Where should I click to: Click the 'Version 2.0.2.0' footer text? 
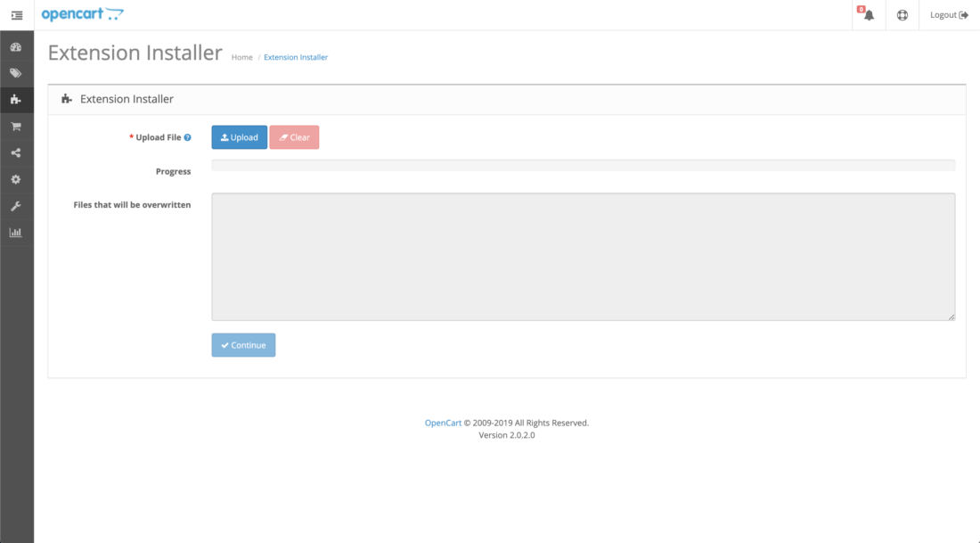point(507,435)
